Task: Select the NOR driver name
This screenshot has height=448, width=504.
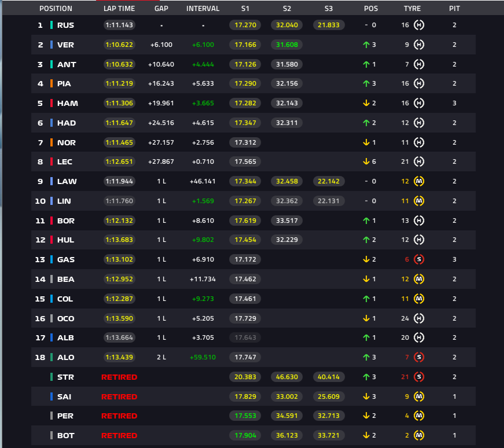Action: click(x=67, y=142)
